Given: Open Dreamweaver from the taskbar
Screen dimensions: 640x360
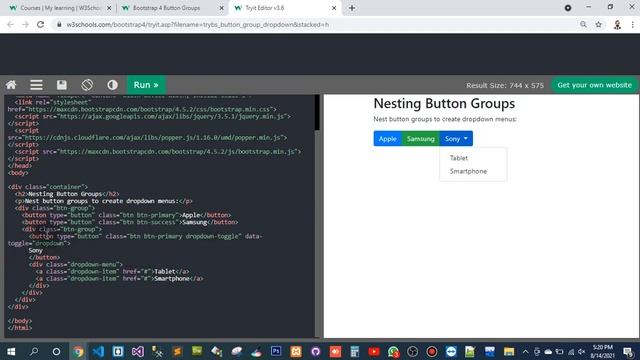Looking at the screenshot, I should [197, 351].
